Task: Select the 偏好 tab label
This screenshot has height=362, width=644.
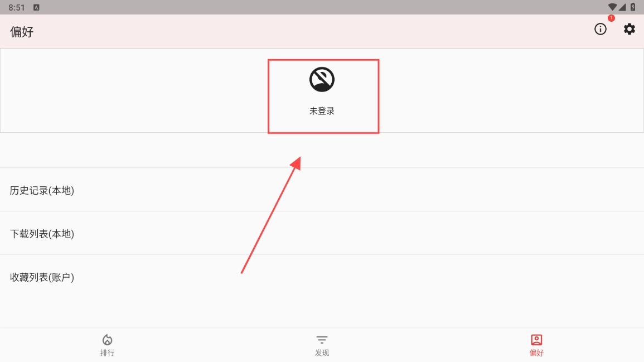Action: coord(536,353)
